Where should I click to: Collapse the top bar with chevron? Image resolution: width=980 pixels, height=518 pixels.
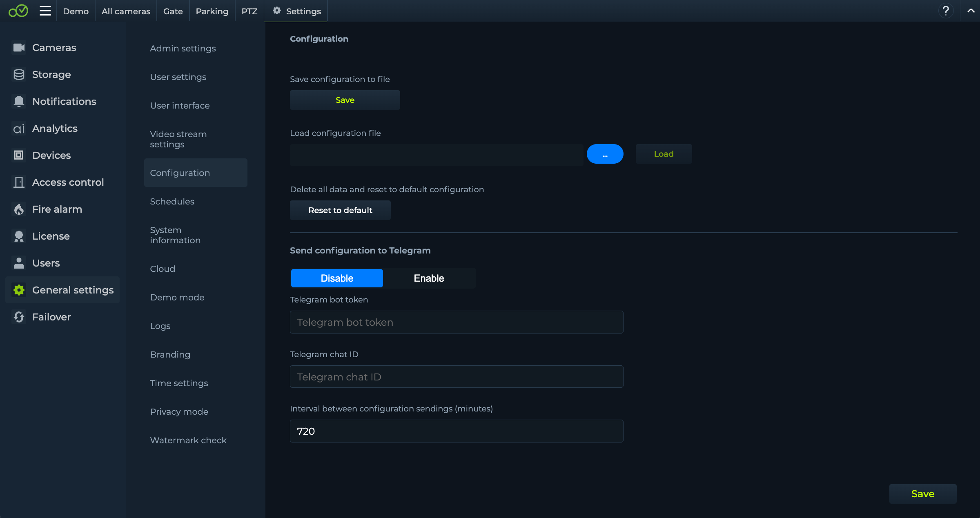click(x=971, y=11)
